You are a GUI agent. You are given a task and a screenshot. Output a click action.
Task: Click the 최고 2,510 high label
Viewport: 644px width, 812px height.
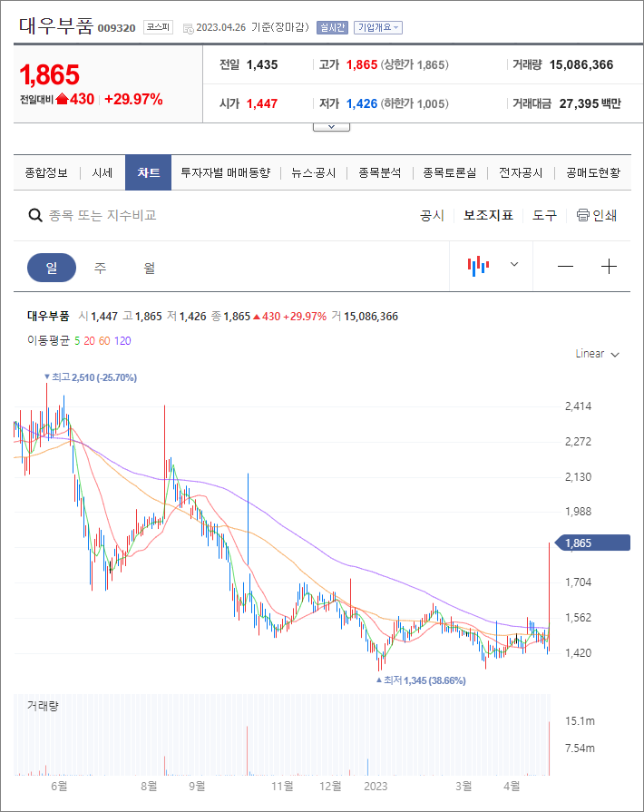[x=91, y=377]
